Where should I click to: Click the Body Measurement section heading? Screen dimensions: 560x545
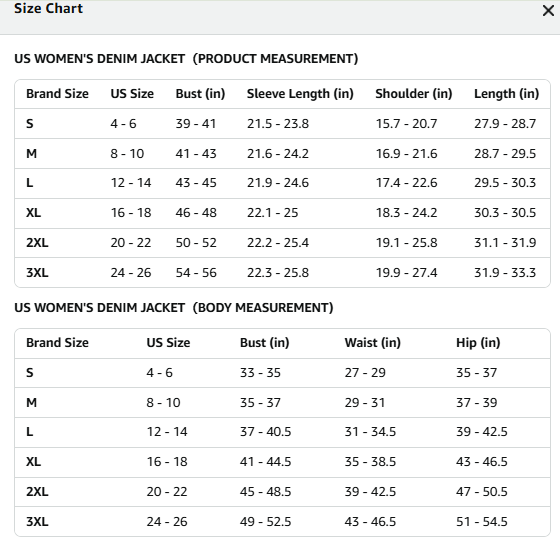tap(174, 308)
